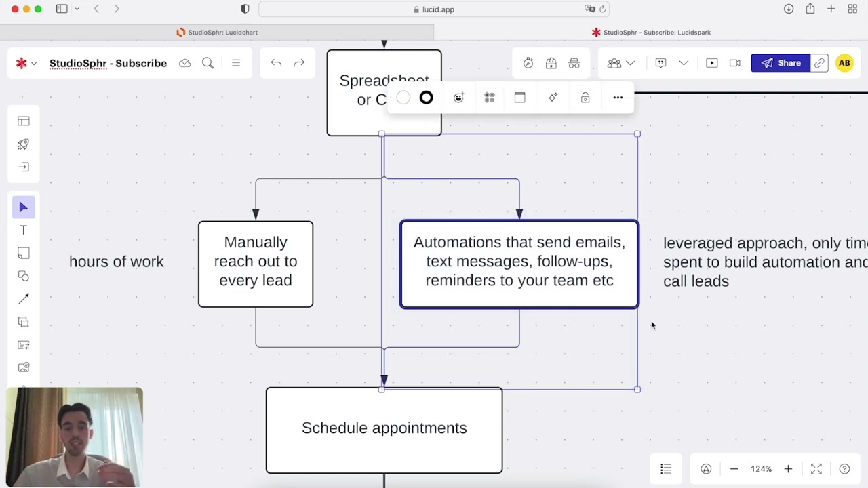Select the Shapes tool
Image resolution: width=868 pixels, height=488 pixels.
click(x=24, y=276)
